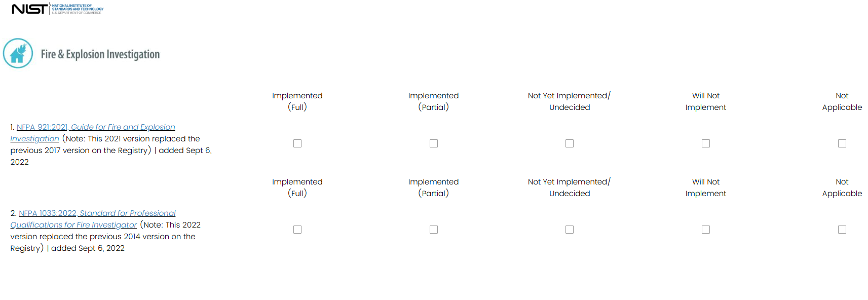
Task: Check Implemented (Full) for NFPA 921:2021
Action: coord(297,143)
